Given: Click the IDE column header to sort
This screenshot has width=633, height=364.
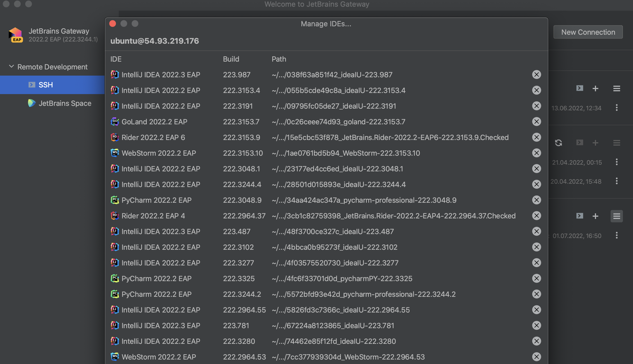Looking at the screenshot, I should (x=116, y=58).
